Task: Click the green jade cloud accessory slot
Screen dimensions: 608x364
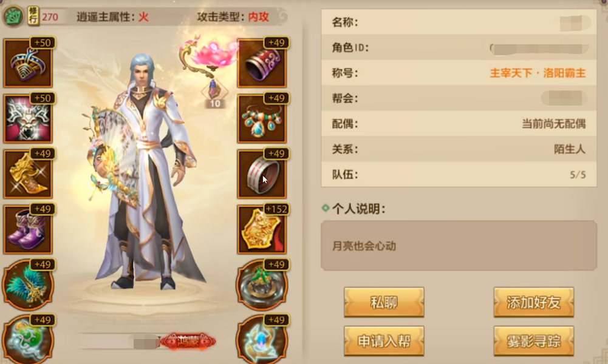Action: point(28,340)
